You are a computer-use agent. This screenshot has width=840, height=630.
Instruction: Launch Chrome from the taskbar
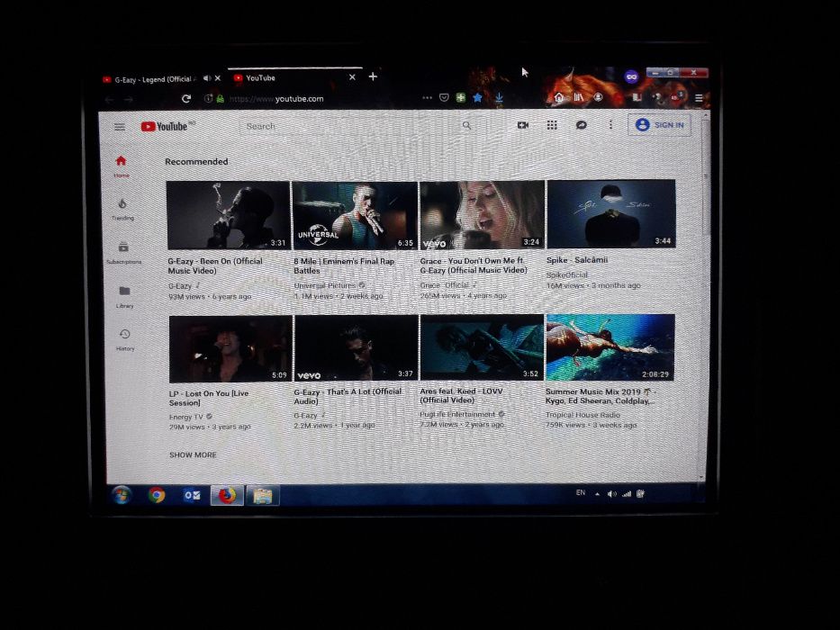(x=157, y=496)
